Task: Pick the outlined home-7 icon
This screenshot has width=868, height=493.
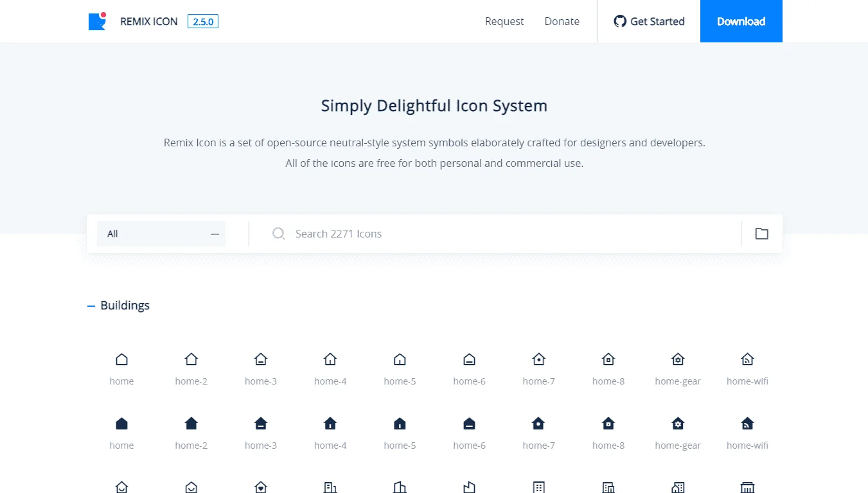Action: 538,359
